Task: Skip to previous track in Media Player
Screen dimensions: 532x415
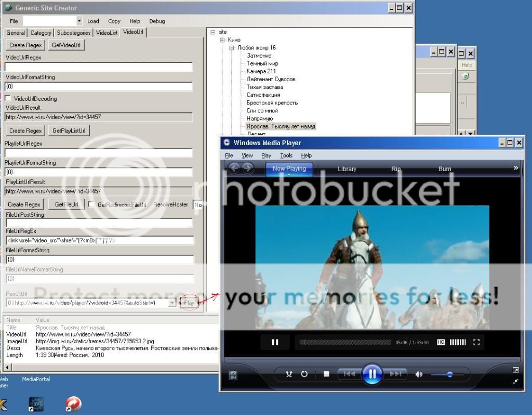Action: click(350, 374)
